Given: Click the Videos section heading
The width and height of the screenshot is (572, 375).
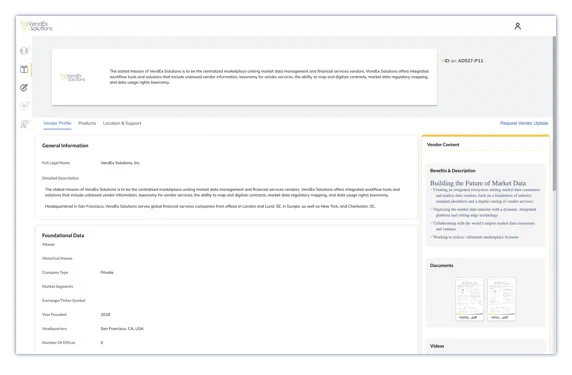Looking at the screenshot, I should point(437,346).
